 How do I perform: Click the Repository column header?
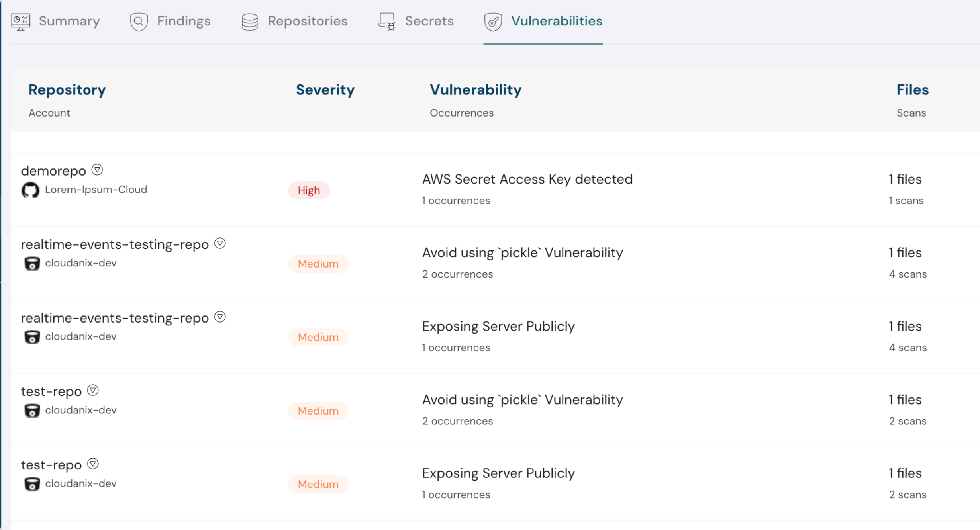click(x=67, y=90)
